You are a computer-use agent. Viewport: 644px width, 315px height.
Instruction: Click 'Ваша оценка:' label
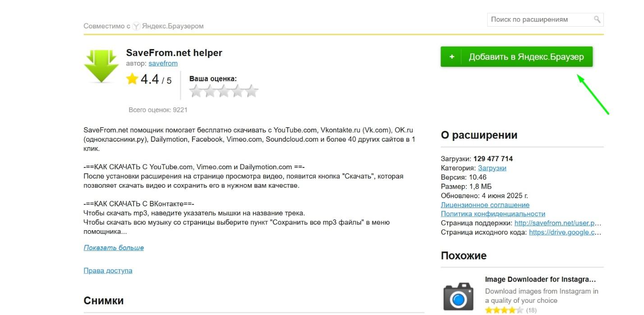[213, 79]
